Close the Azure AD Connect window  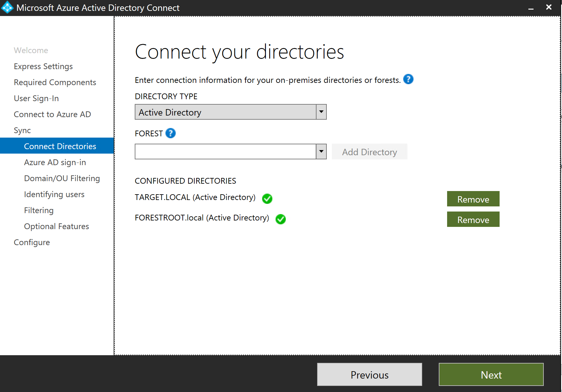(x=549, y=7)
